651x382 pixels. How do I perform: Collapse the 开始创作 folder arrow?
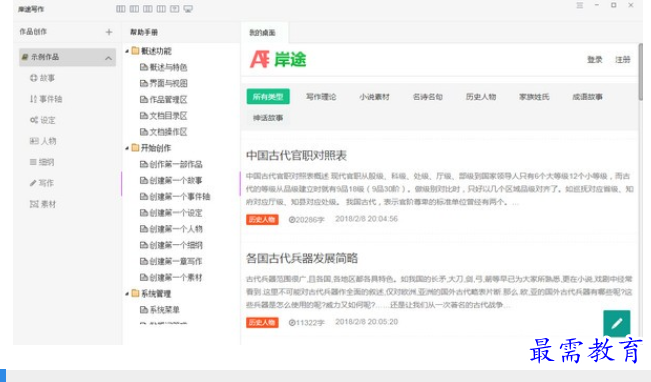tap(127, 148)
